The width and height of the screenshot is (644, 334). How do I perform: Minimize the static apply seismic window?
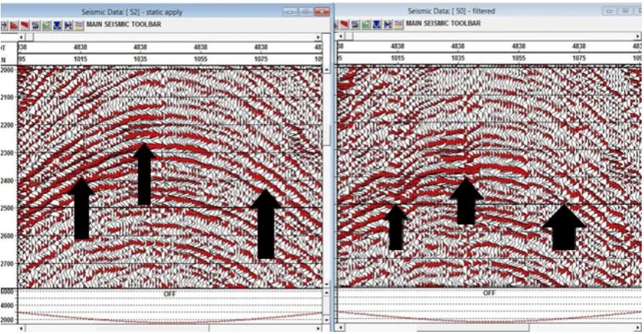(x=290, y=12)
